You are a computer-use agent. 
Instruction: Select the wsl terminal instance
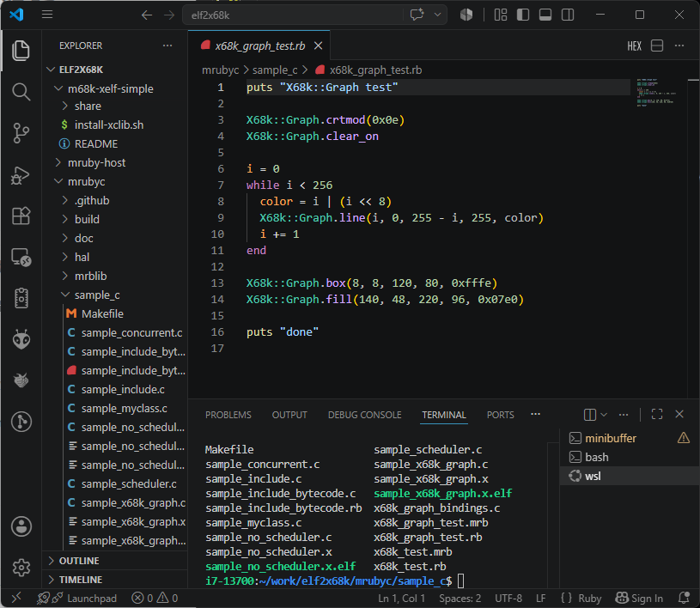pos(630,476)
